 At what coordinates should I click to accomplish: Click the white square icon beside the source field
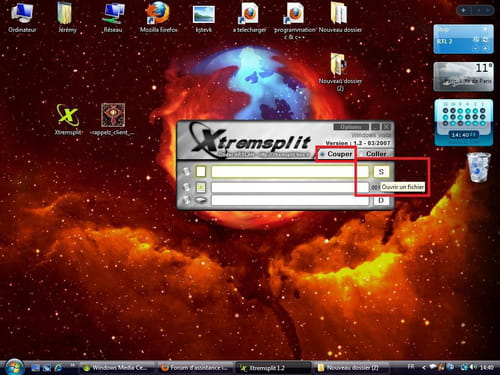[201, 172]
